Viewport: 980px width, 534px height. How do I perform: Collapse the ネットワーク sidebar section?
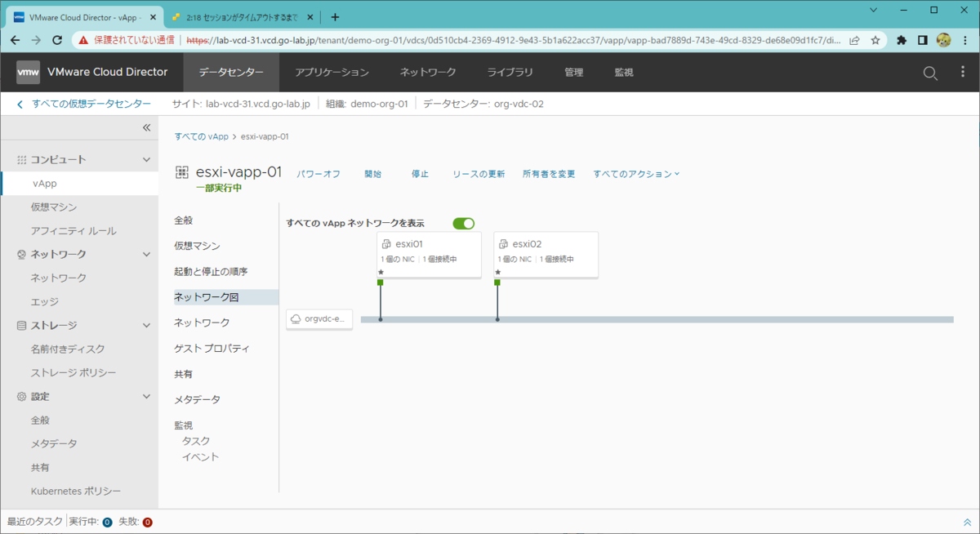pos(146,254)
